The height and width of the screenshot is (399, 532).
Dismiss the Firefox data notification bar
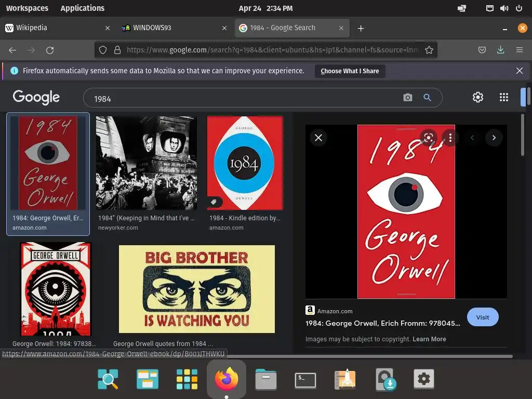(519, 71)
